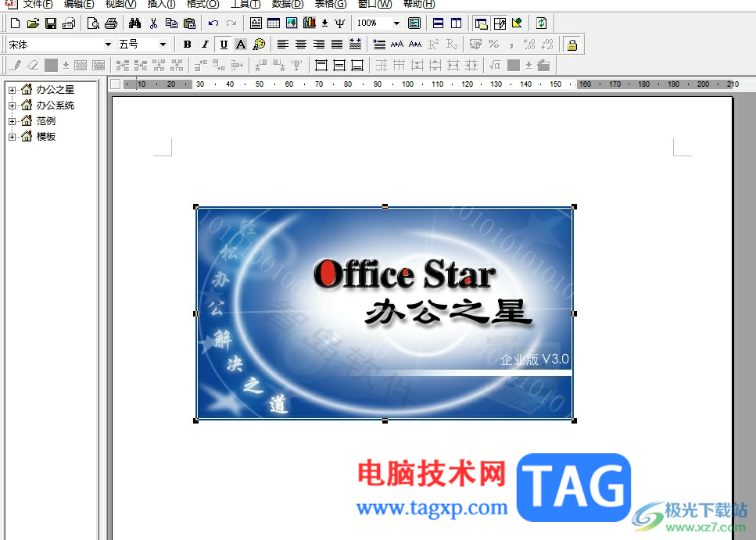Toggle italic formatting
This screenshot has width=756, height=540.
point(205,45)
